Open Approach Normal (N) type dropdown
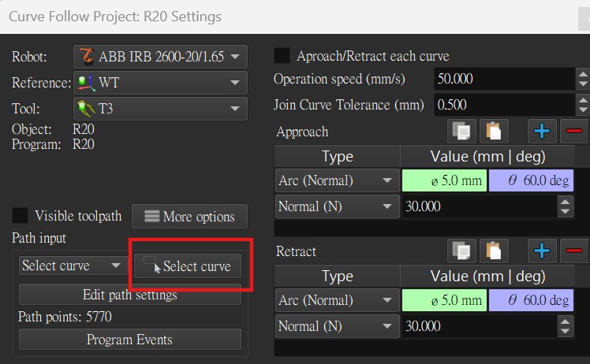 pyautogui.click(x=337, y=206)
